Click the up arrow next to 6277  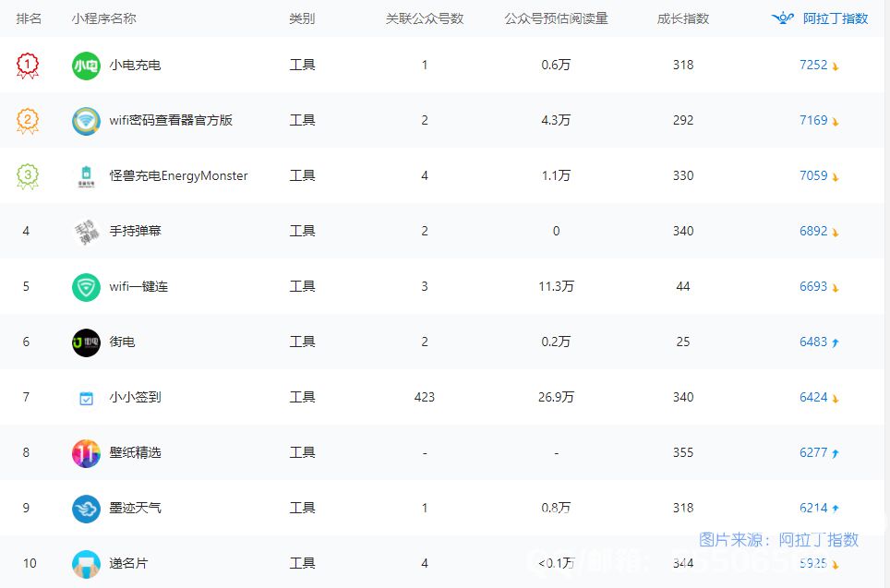(x=835, y=453)
